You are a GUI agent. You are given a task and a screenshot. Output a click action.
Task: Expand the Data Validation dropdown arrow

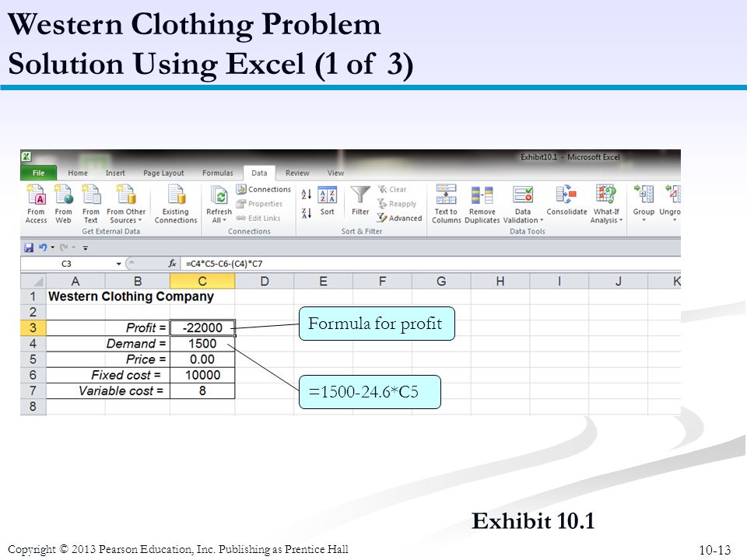point(542,220)
